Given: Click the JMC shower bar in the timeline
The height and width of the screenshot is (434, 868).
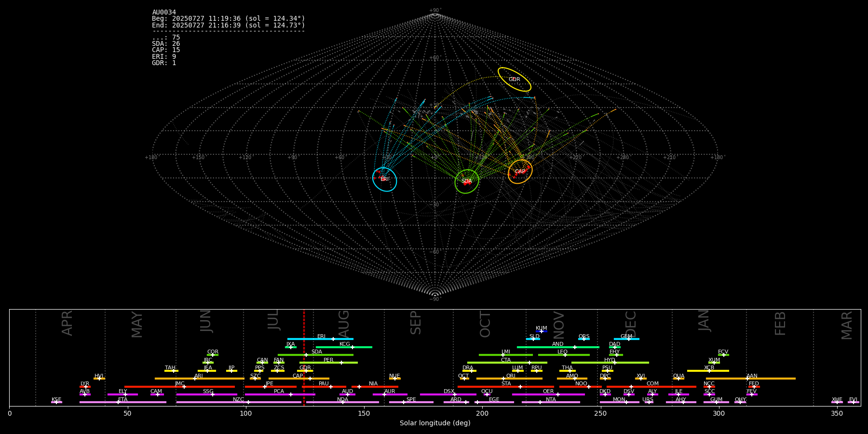Looking at the screenshot, I should click(x=180, y=386).
